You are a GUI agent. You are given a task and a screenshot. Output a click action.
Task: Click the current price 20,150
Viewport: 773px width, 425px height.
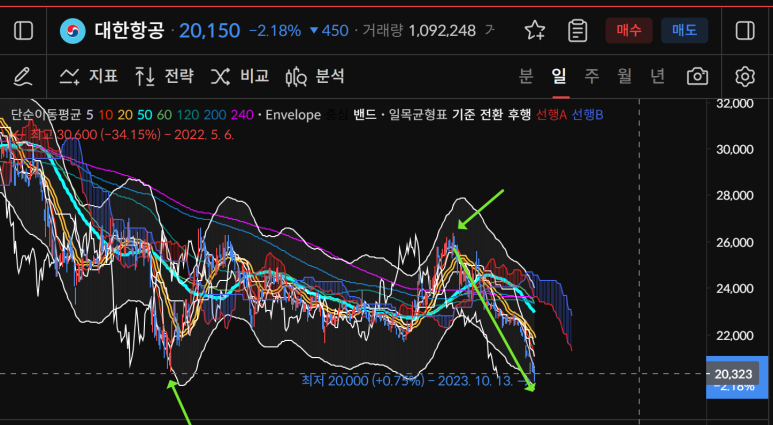(210, 31)
